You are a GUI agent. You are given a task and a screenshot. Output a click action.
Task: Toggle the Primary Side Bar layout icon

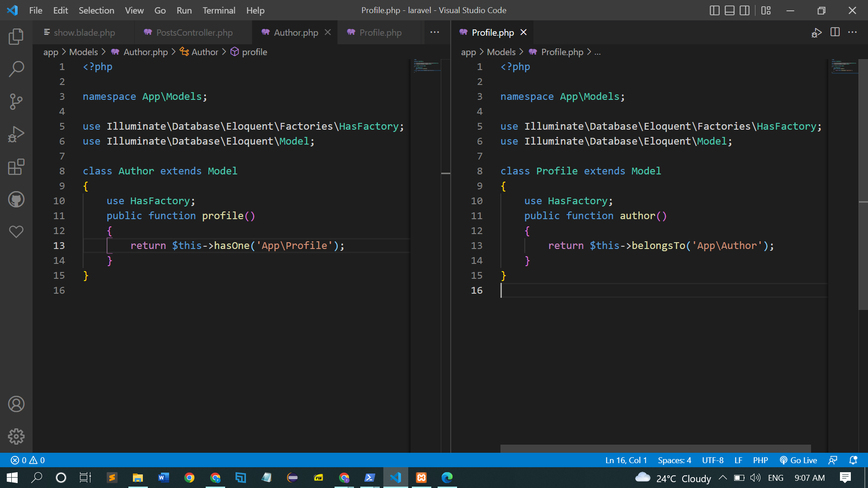pyautogui.click(x=715, y=10)
